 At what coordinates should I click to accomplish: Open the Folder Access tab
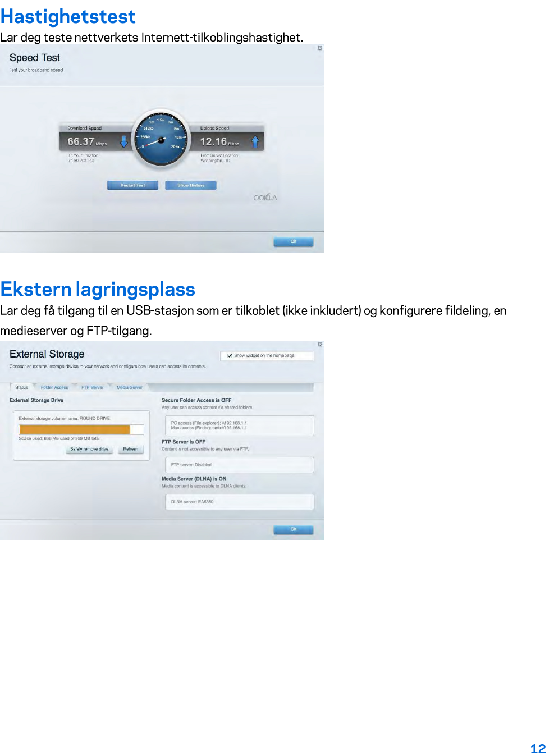pos(54,387)
